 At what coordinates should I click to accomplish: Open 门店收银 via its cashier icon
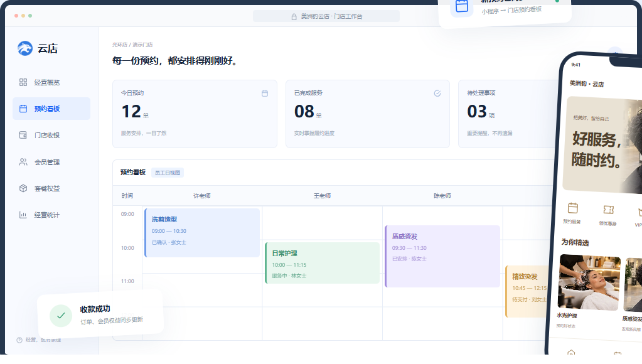pyautogui.click(x=23, y=135)
